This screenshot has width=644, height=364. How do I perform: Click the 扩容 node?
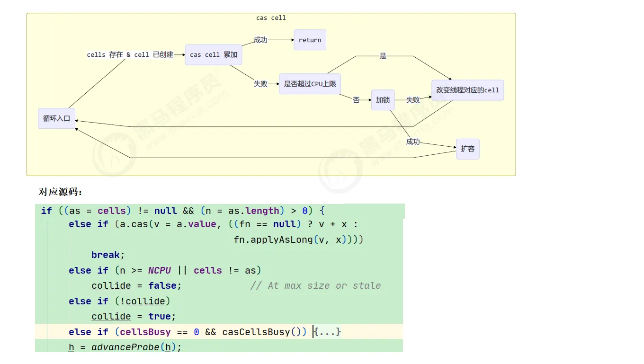468,149
